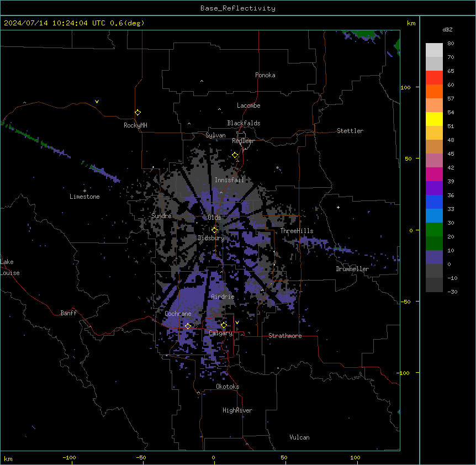Click the Sundre town label

pyautogui.click(x=161, y=216)
